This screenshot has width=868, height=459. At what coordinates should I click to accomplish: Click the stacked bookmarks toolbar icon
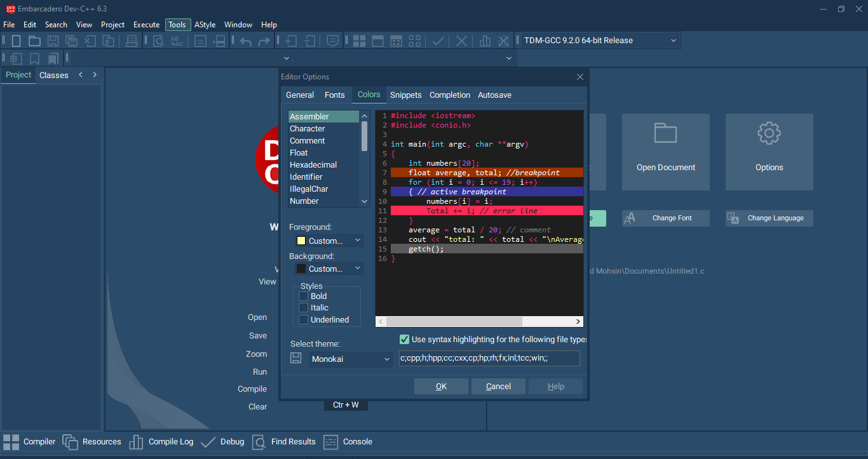(x=53, y=58)
